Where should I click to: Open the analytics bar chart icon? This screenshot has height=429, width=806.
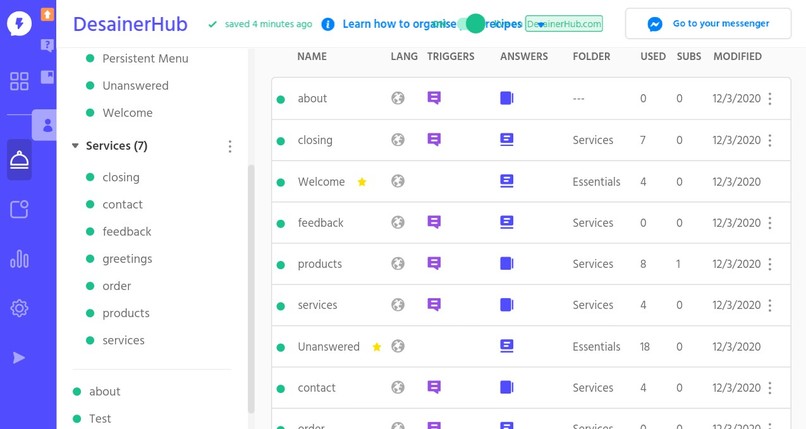coord(19,258)
